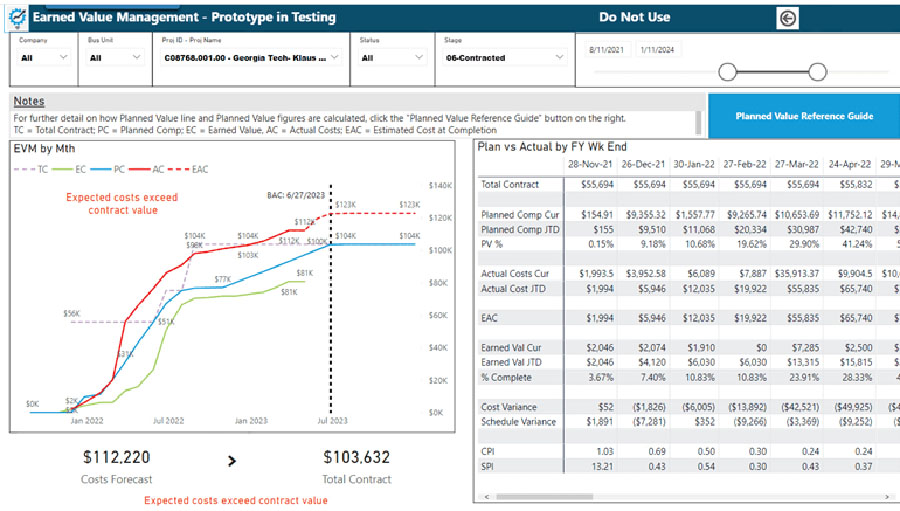Click the Planned Comp Cur row label
Viewport: 900px width, 511px height.
click(x=520, y=215)
